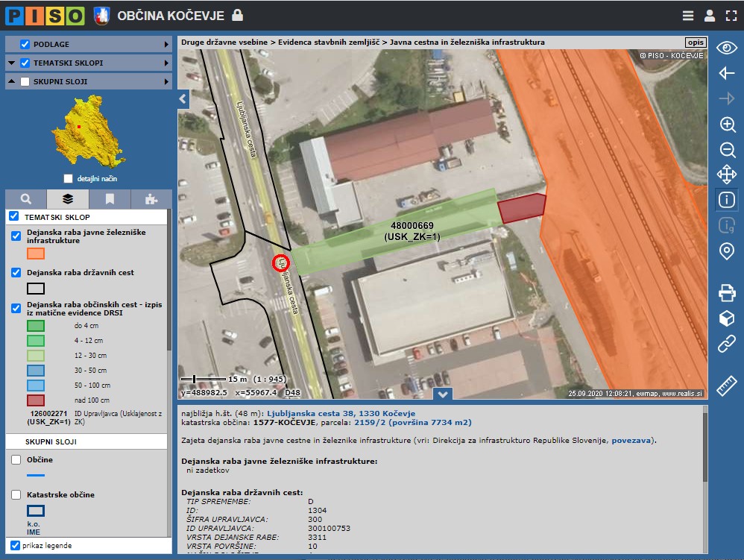
Task: Enable the detajlni način checkbox
Action: click(x=69, y=179)
